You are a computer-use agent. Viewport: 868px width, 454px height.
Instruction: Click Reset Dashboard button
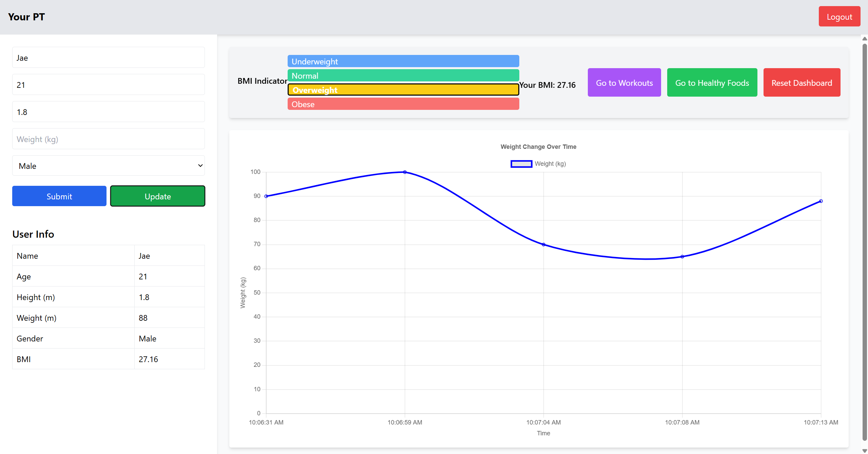coord(802,83)
